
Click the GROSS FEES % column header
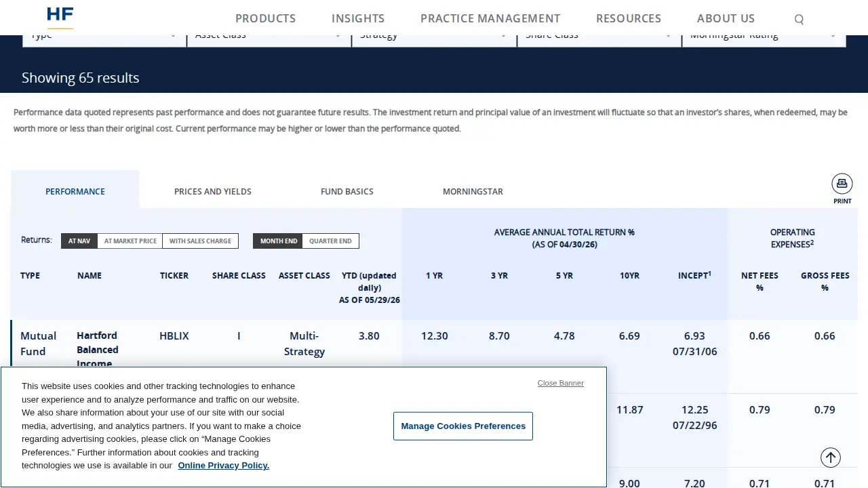click(825, 281)
